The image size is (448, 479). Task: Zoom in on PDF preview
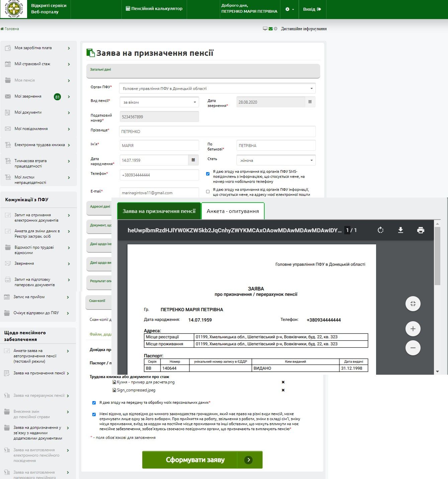413,329
